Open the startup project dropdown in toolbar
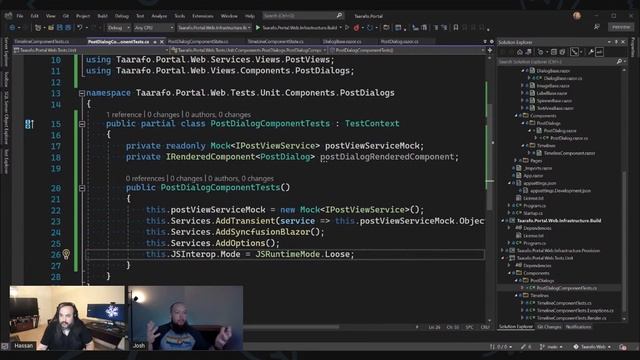The height and width of the screenshot is (360, 640). [214, 28]
